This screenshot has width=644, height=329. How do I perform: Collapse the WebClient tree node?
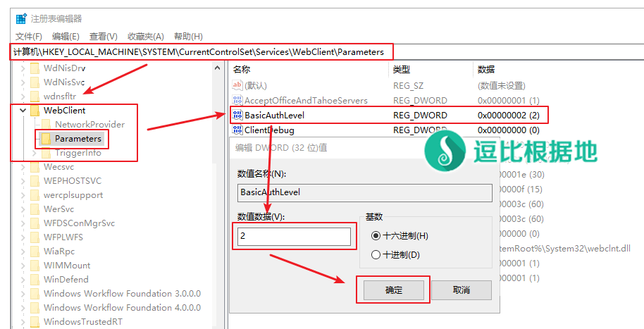[x=23, y=111]
